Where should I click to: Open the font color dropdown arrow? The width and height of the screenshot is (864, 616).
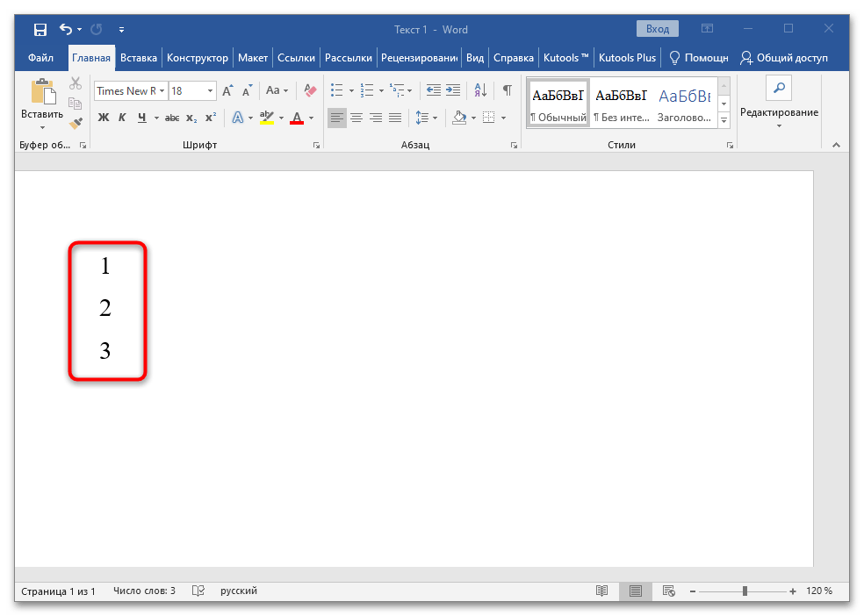312,118
